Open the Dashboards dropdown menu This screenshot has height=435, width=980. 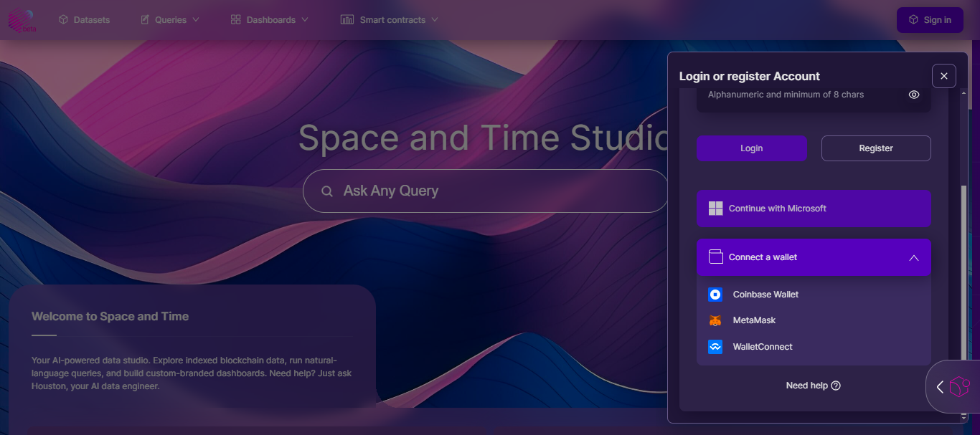(269, 20)
